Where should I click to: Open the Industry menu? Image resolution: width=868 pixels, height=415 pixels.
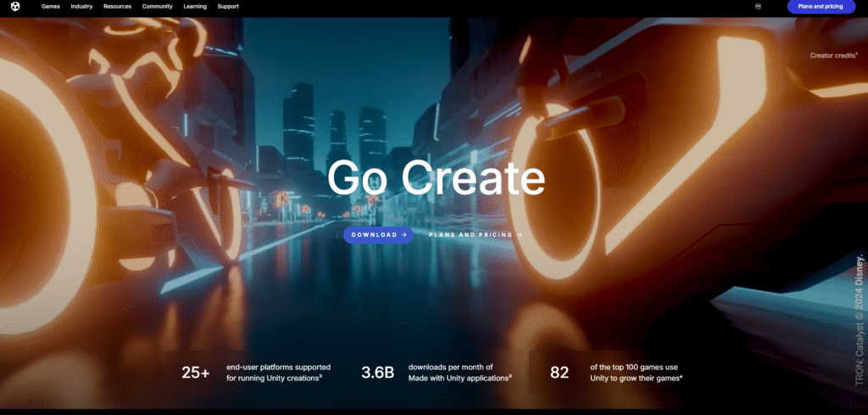tap(81, 7)
